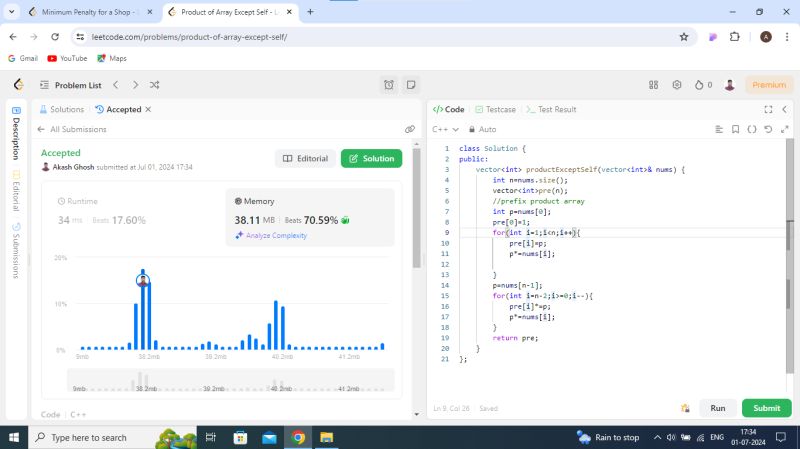Click the submission panel vertical scrollbar
Image resolution: width=800 pixels, height=449 pixels.
coord(416,208)
